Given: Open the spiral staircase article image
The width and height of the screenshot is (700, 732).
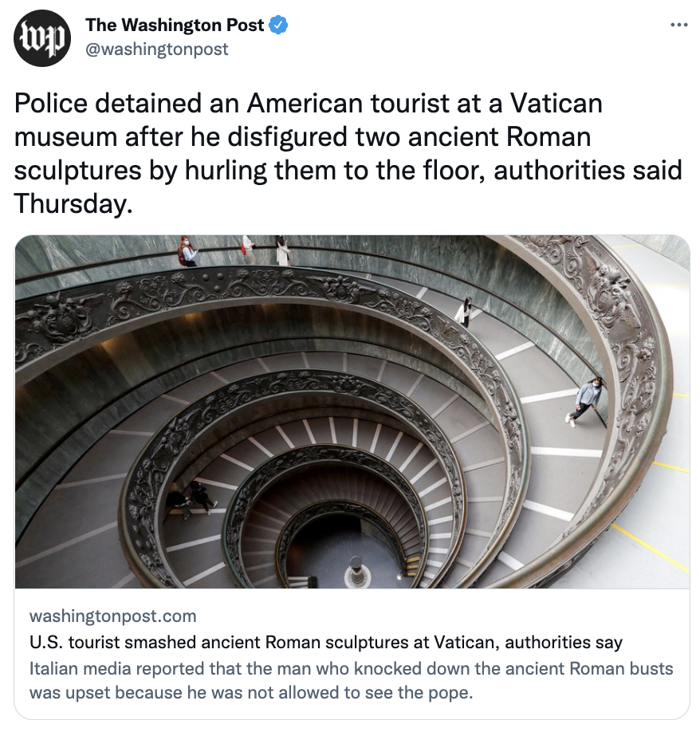Looking at the screenshot, I should (352, 411).
